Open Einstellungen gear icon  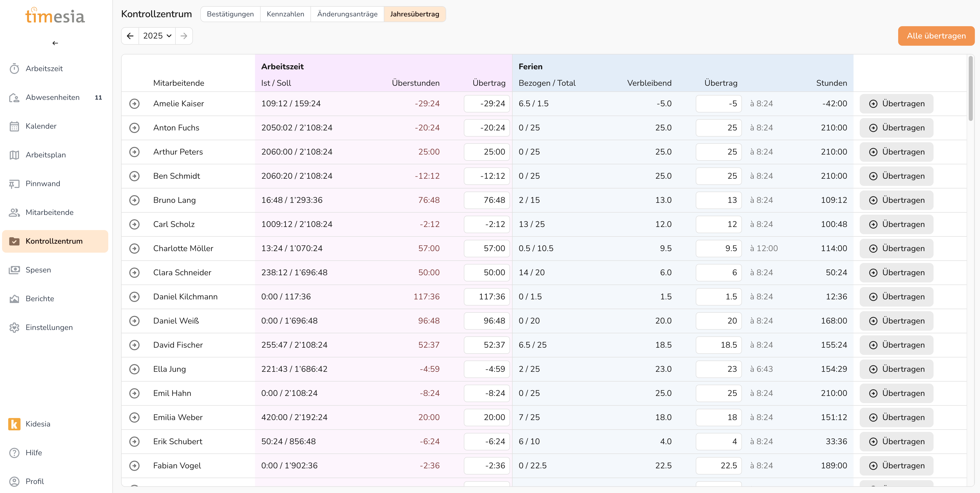pyautogui.click(x=14, y=328)
